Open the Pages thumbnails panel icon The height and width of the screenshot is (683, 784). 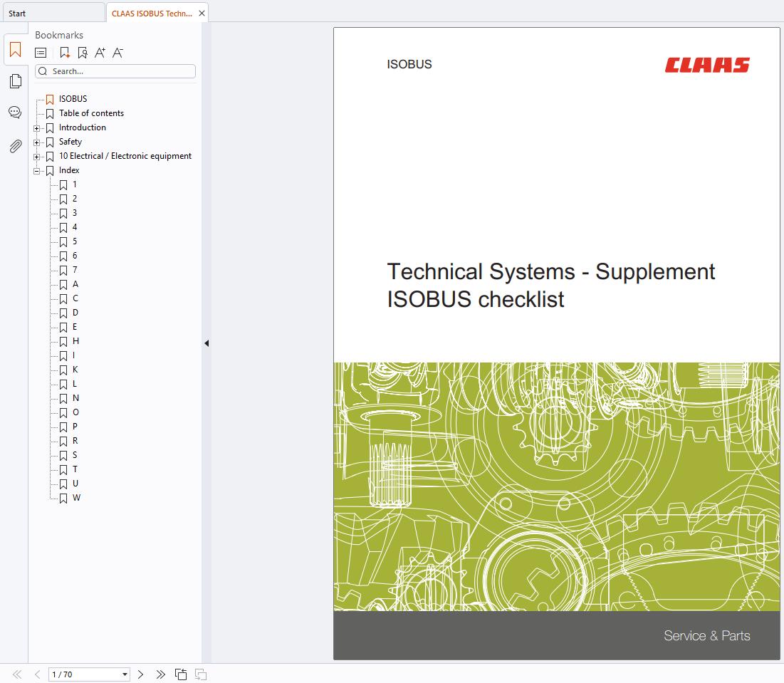tap(15, 81)
